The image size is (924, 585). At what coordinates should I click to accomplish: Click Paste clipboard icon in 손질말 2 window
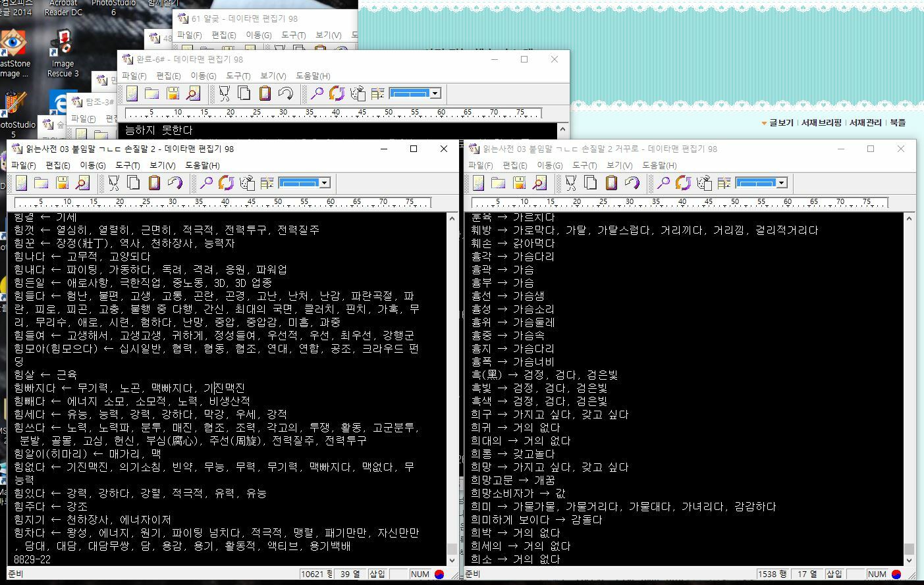pyautogui.click(x=154, y=183)
